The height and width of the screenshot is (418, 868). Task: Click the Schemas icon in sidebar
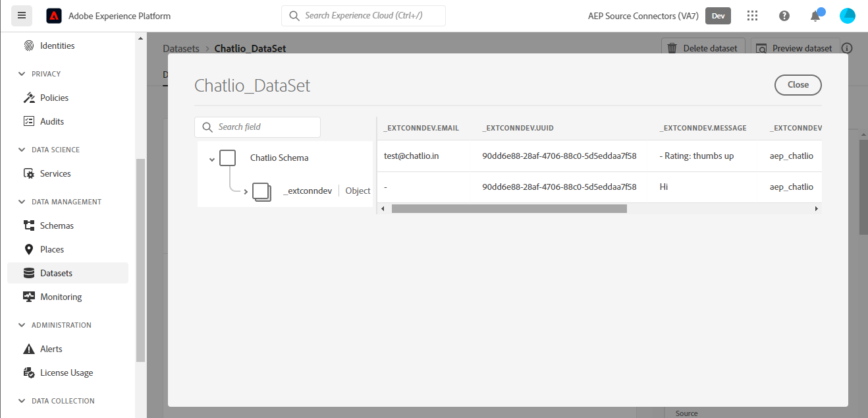point(29,225)
